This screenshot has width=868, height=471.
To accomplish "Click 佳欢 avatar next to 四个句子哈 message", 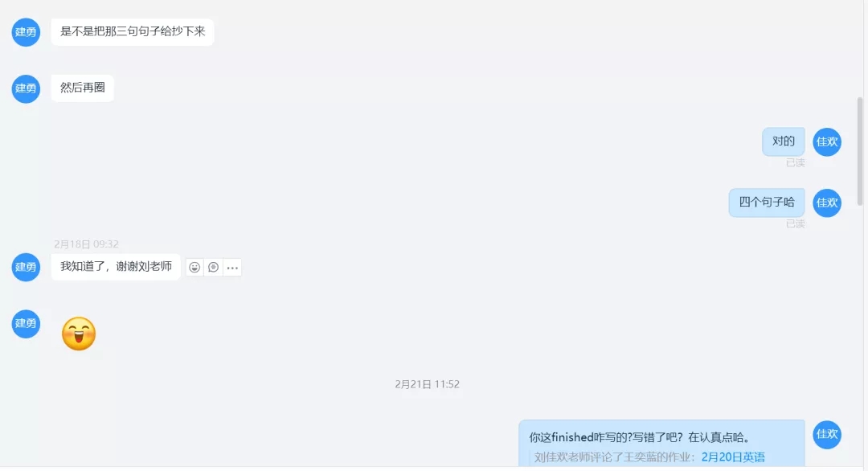I will (x=827, y=203).
